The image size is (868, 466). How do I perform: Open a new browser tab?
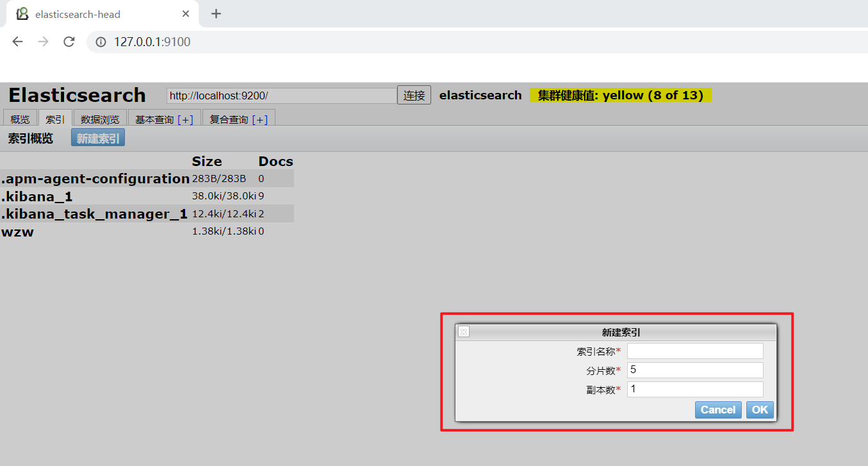coord(216,13)
